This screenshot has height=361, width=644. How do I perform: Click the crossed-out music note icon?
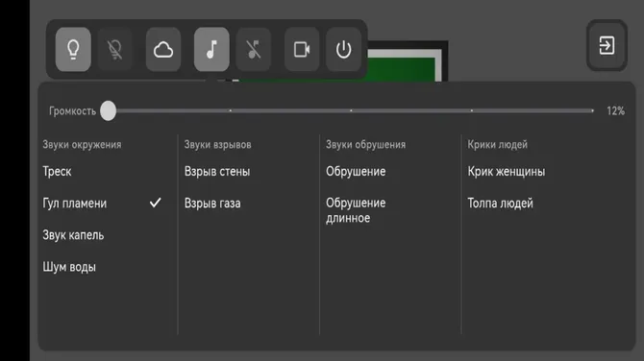(x=254, y=49)
